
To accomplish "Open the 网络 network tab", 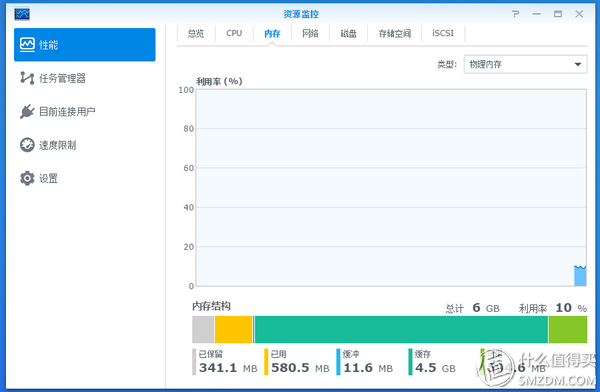I will [310, 33].
